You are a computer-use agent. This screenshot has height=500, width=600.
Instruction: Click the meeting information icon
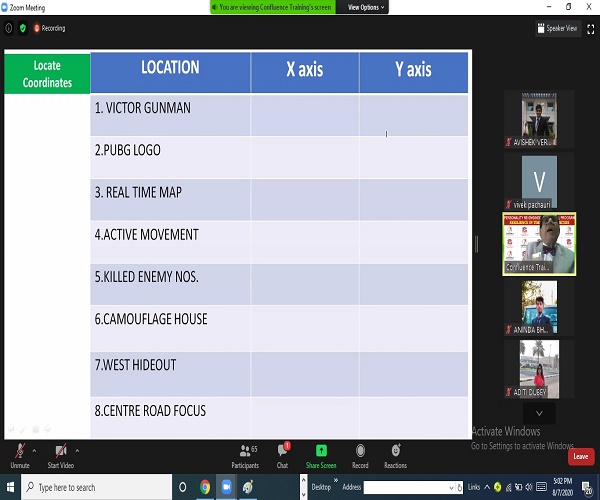(x=9, y=28)
